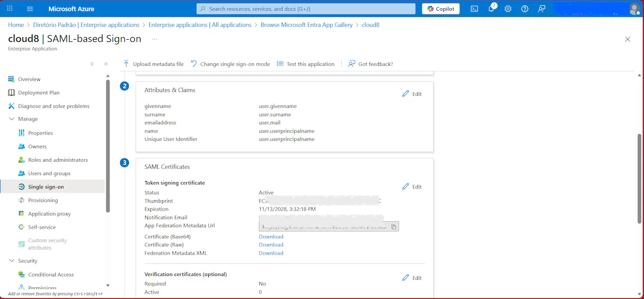Open the portal hamburger menu
Image resolution: width=644 pixels, height=299 pixels.
pos(30,9)
